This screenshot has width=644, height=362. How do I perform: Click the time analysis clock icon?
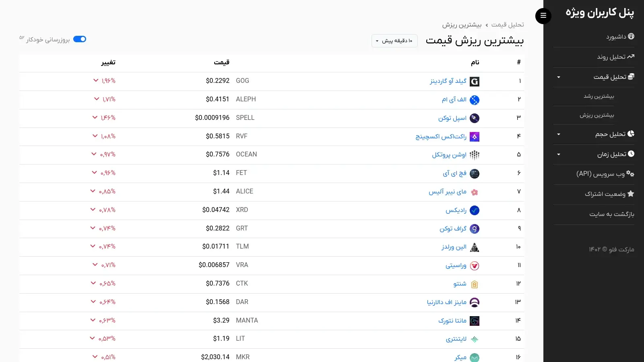631,154
